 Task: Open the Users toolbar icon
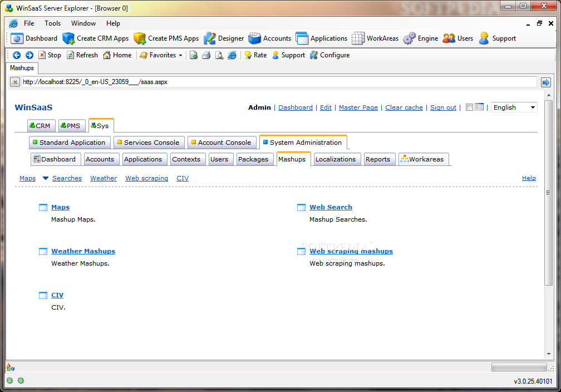[x=449, y=38]
